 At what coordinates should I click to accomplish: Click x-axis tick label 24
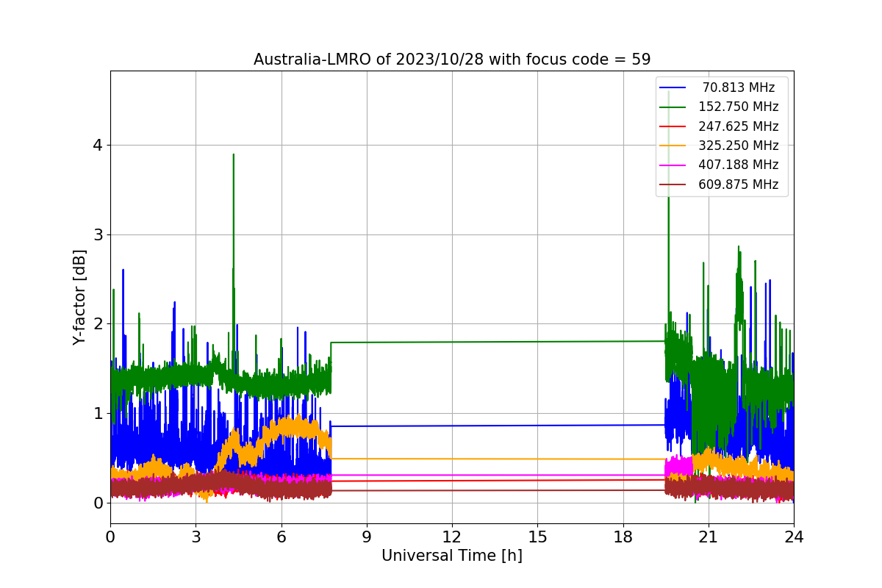[x=794, y=537]
